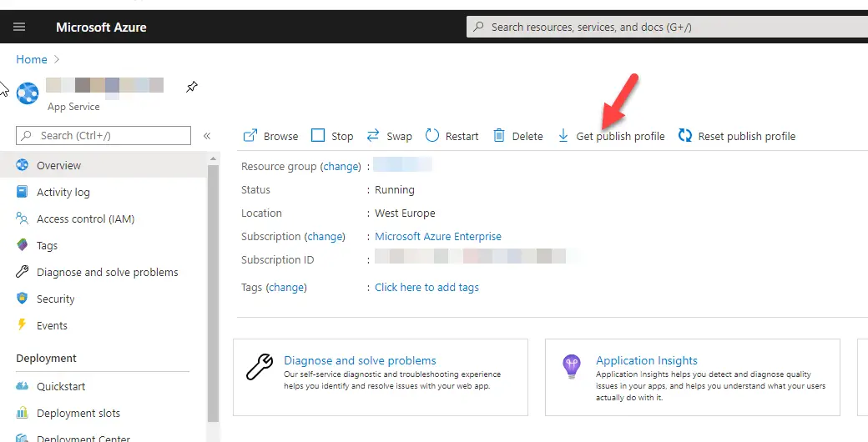Focus the sidebar Search (Ctrl+/) field
The height and width of the screenshot is (442, 868).
coord(103,136)
